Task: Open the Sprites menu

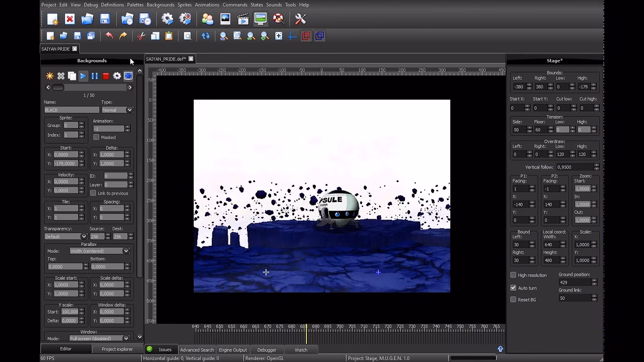Action: coord(185,5)
